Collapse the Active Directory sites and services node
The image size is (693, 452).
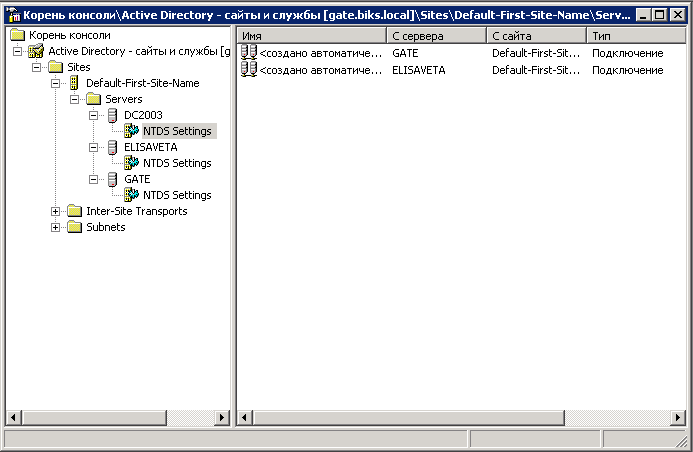17,51
